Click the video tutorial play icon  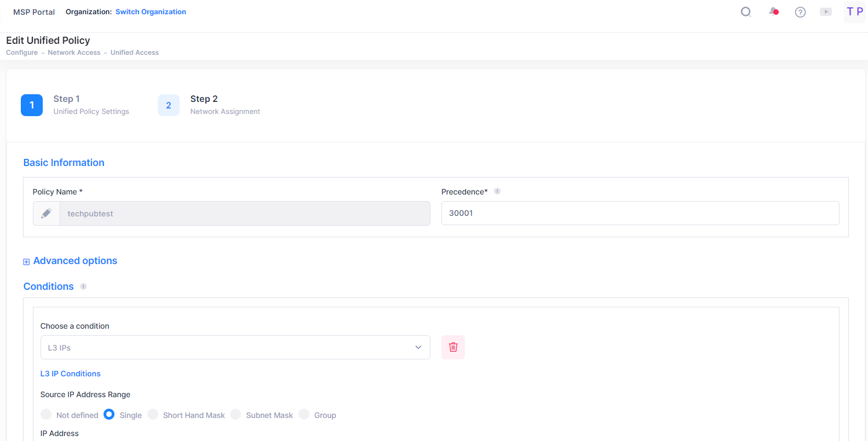click(x=826, y=12)
